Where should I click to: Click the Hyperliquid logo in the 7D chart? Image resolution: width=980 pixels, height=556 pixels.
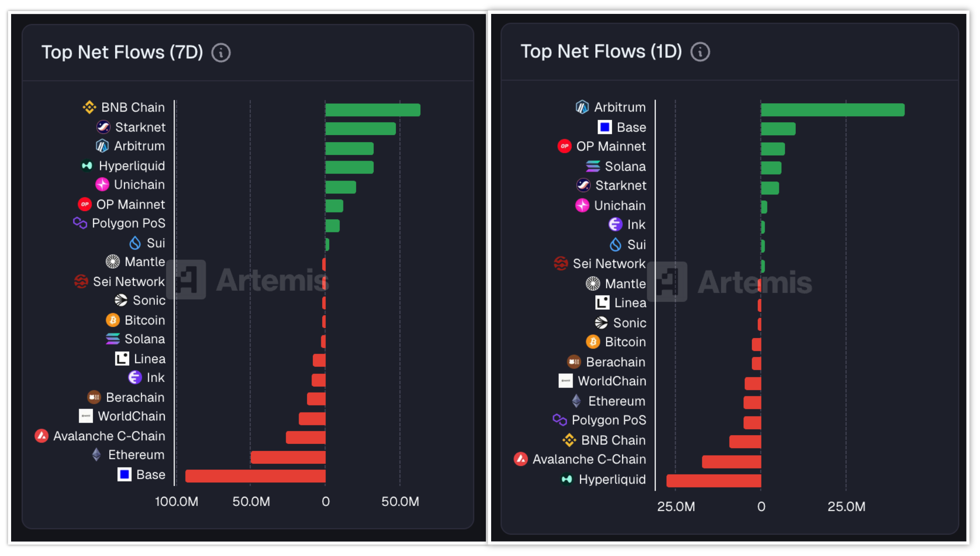(x=87, y=166)
